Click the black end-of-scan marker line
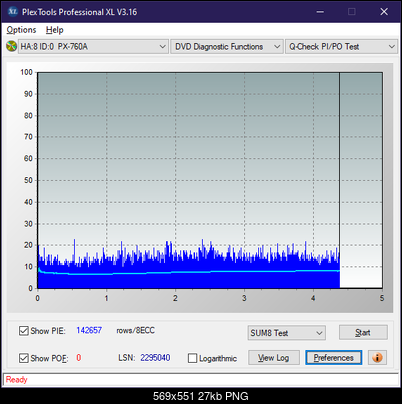This screenshot has height=404, width=402. click(x=339, y=180)
